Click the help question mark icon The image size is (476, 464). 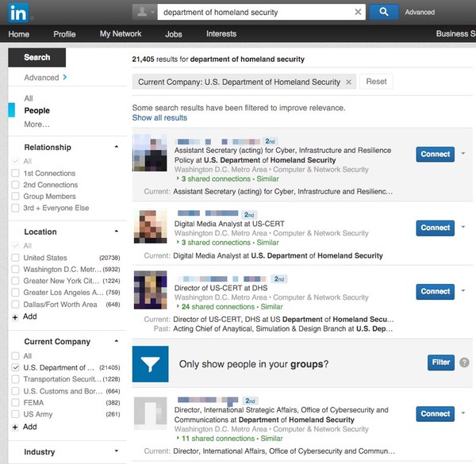464,362
